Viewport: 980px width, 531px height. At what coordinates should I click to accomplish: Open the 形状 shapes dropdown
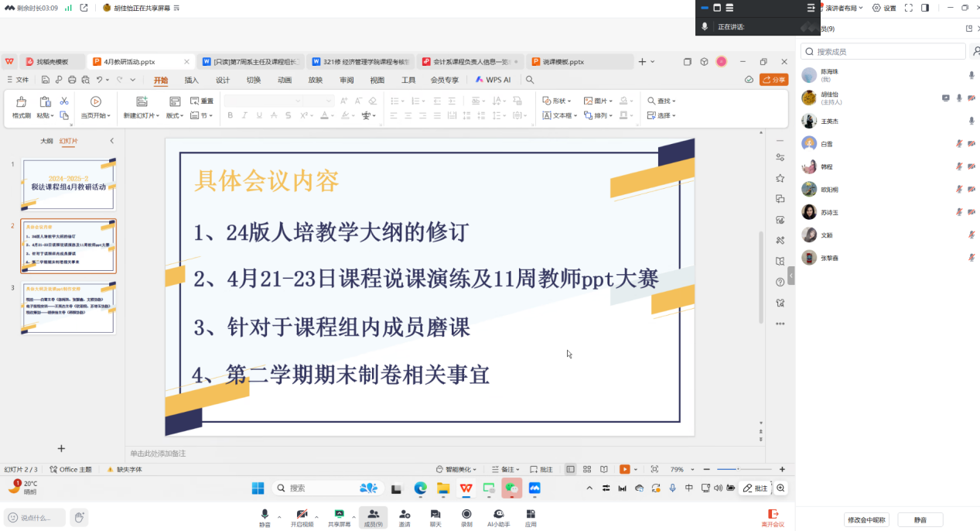[x=557, y=101]
